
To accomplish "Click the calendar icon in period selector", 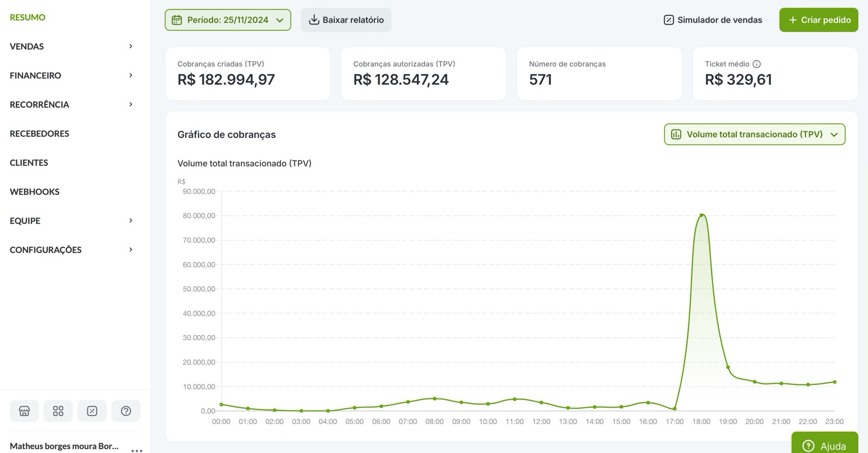I will [x=177, y=20].
